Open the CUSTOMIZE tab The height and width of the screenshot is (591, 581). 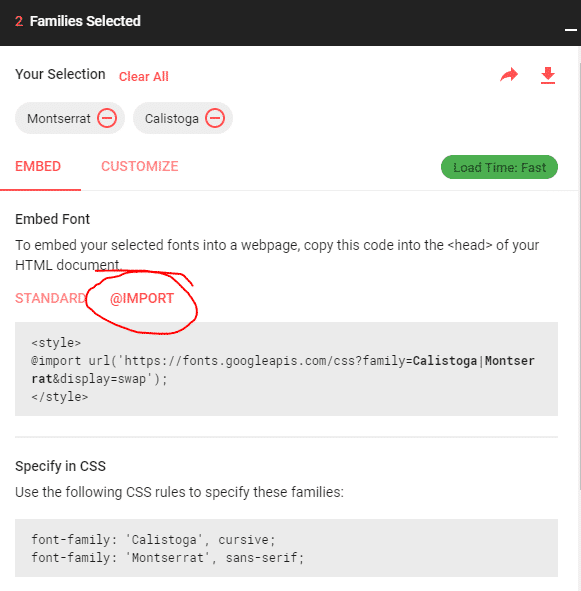140,166
